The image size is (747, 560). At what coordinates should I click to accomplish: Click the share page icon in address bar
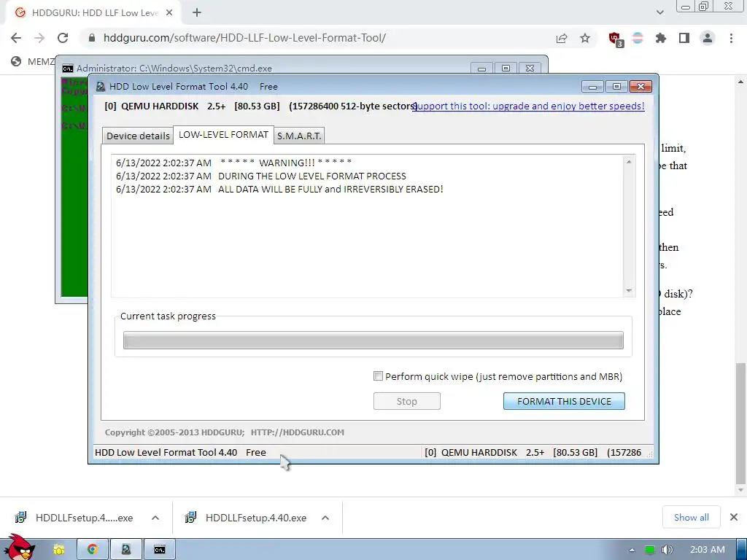coord(562,38)
